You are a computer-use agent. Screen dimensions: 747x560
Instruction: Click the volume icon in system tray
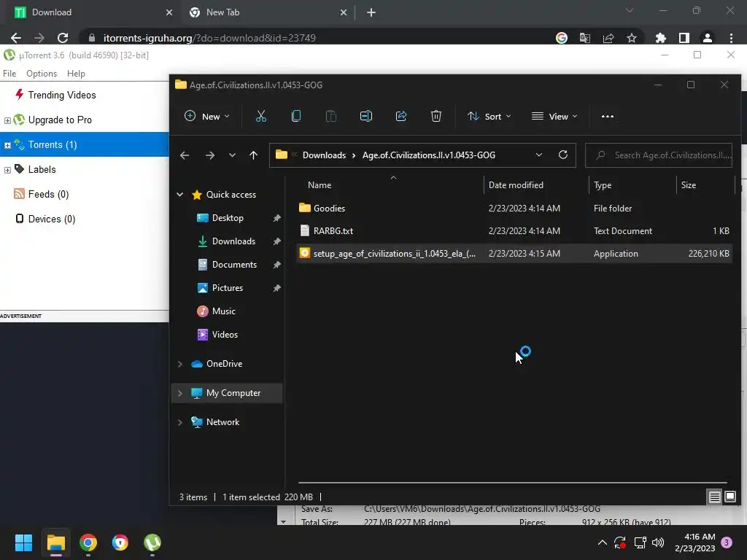[658, 542]
